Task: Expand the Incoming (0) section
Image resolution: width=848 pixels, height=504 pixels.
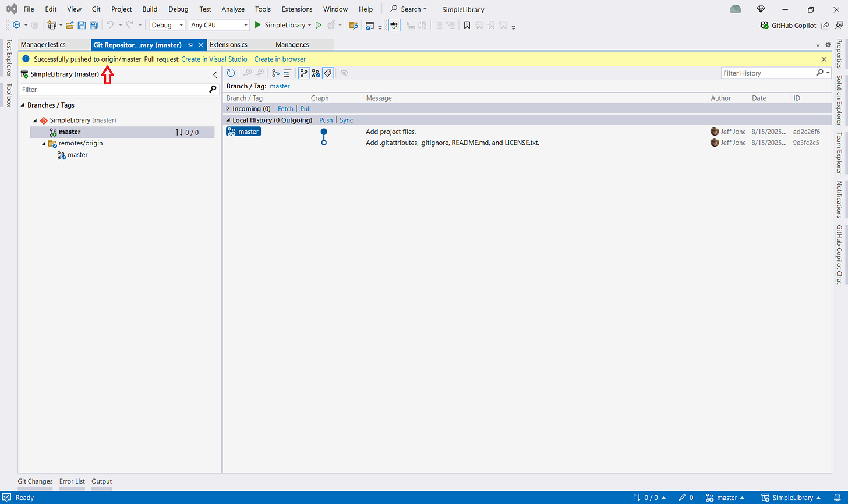Action: pyautogui.click(x=228, y=108)
